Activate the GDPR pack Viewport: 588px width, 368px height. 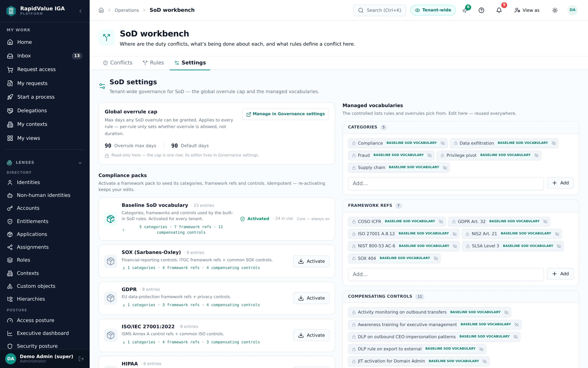pyautogui.click(x=311, y=298)
